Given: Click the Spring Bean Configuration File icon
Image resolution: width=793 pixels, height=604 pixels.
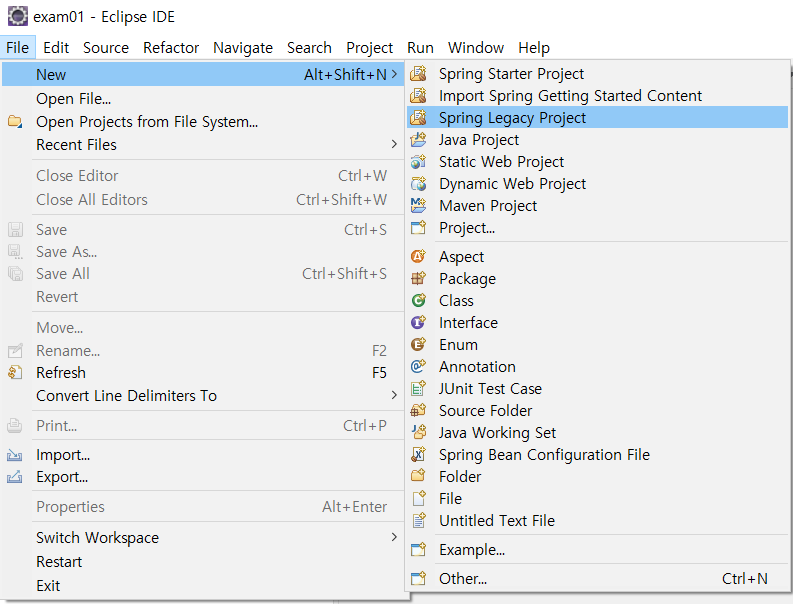Looking at the screenshot, I should [x=418, y=454].
